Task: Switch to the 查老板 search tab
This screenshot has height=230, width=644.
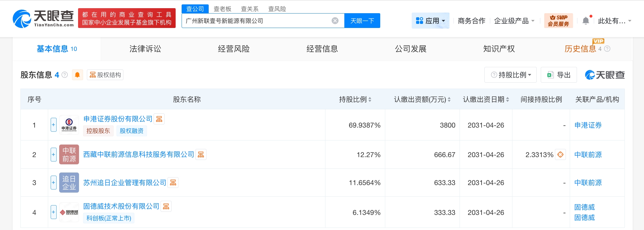Action: [x=223, y=9]
